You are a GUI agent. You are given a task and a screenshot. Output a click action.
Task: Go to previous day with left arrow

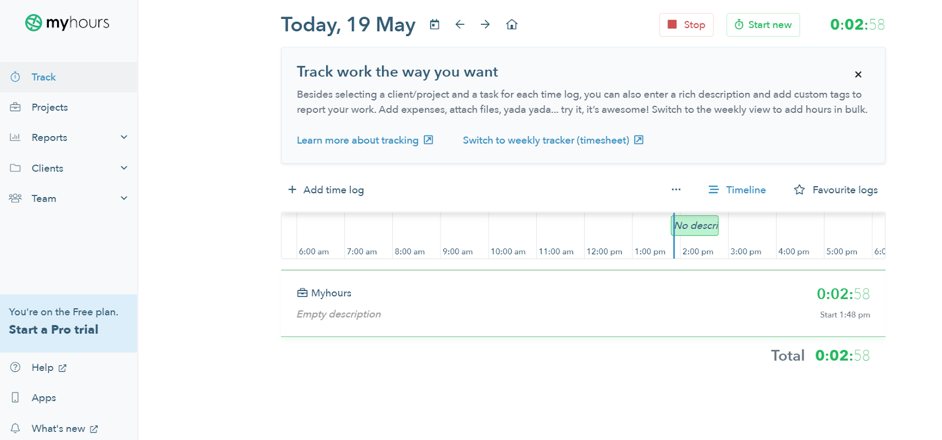tap(460, 25)
